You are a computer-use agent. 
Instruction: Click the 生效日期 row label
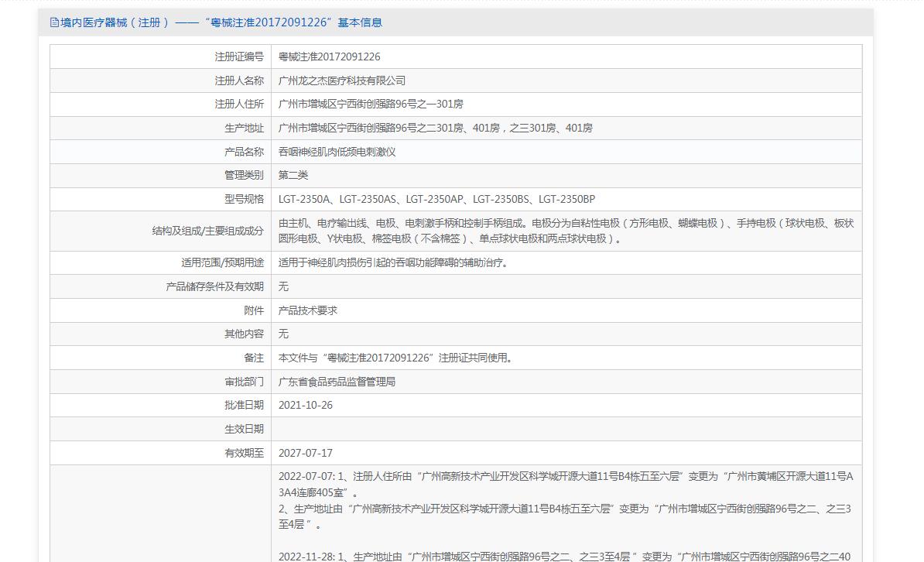point(244,429)
